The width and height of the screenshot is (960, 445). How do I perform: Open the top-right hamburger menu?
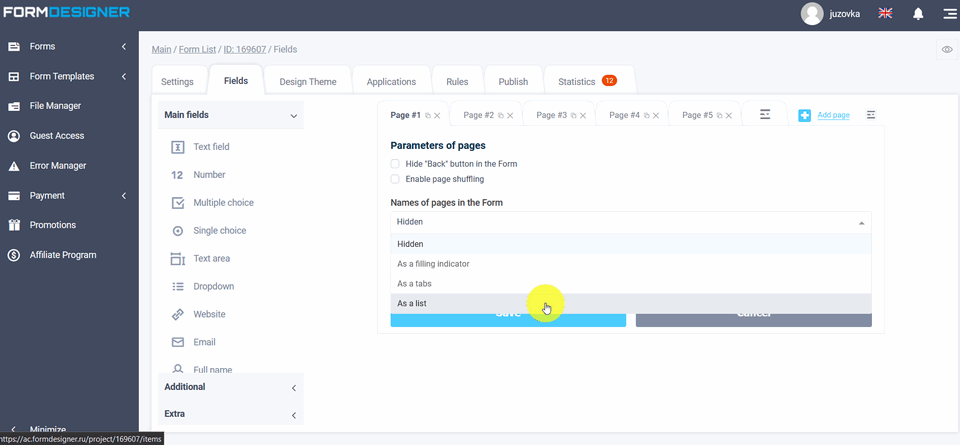click(x=950, y=13)
